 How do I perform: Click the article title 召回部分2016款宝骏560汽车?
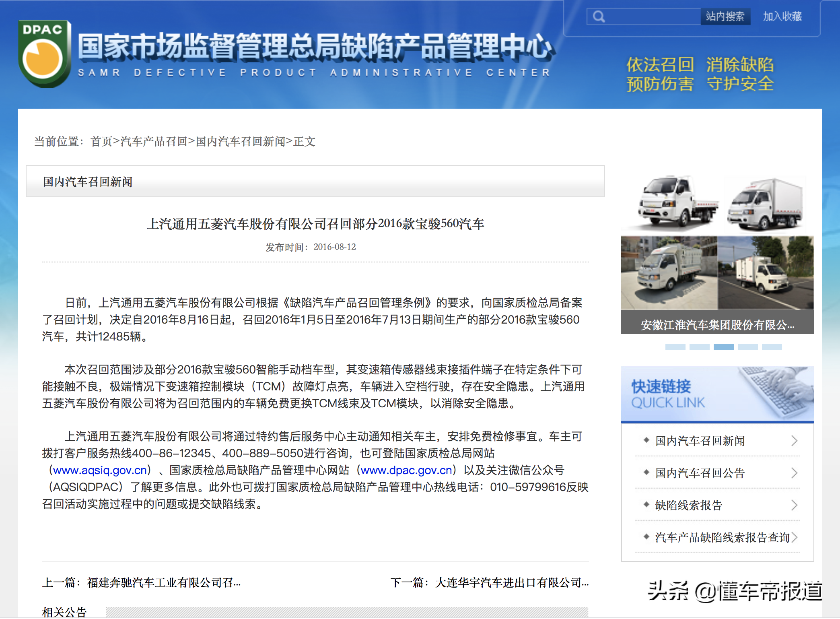point(315,224)
